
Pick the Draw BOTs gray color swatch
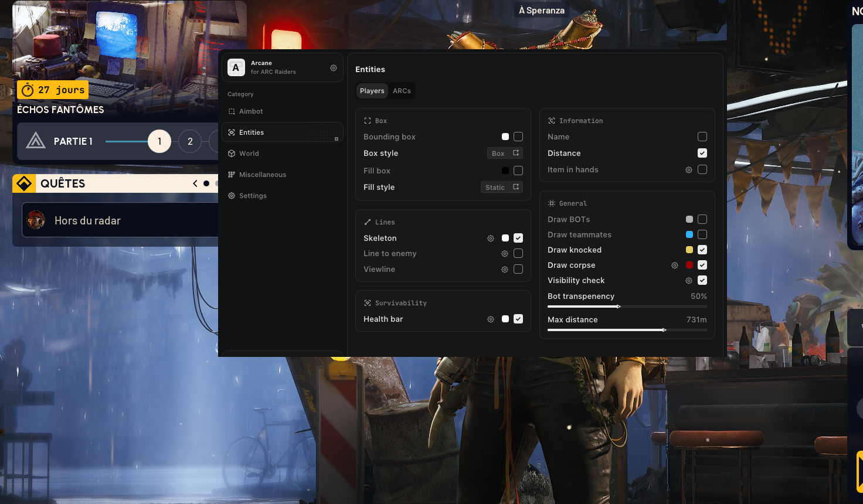point(689,219)
